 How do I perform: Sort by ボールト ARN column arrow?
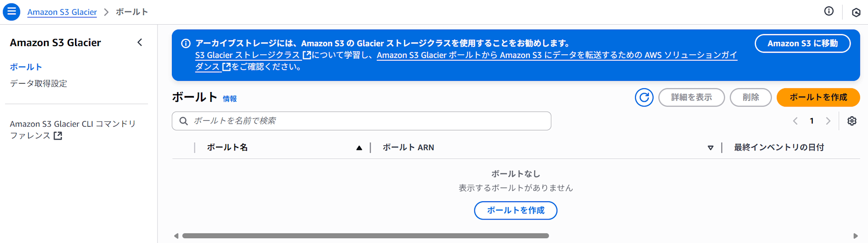click(x=710, y=148)
